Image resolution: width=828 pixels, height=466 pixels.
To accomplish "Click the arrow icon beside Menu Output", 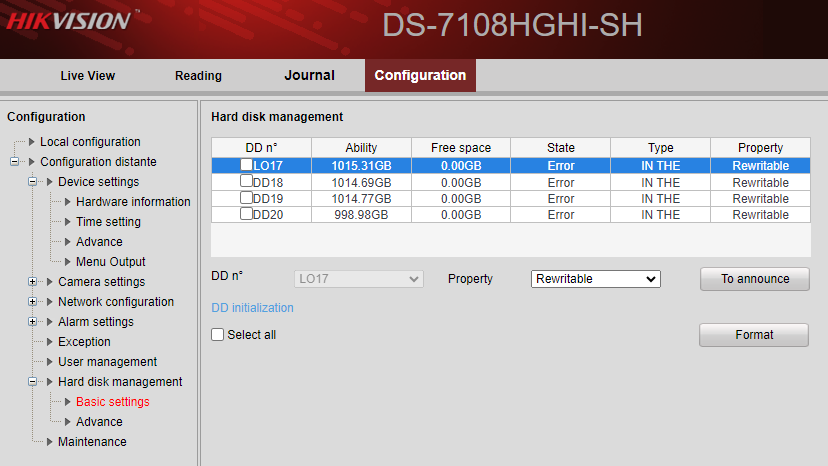I will 68,262.
